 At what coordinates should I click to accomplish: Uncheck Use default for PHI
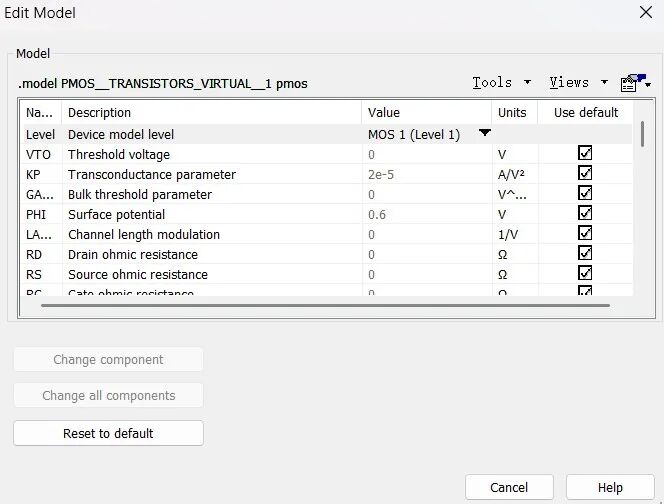pyautogui.click(x=585, y=213)
